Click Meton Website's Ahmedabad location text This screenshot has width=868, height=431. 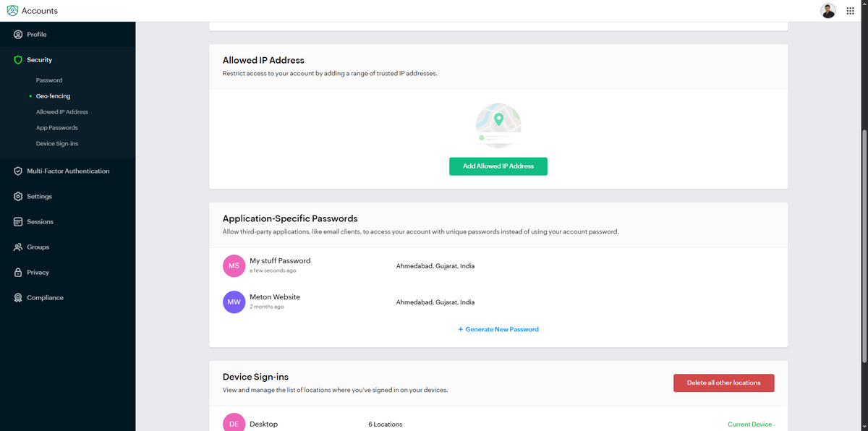[435, 302]
